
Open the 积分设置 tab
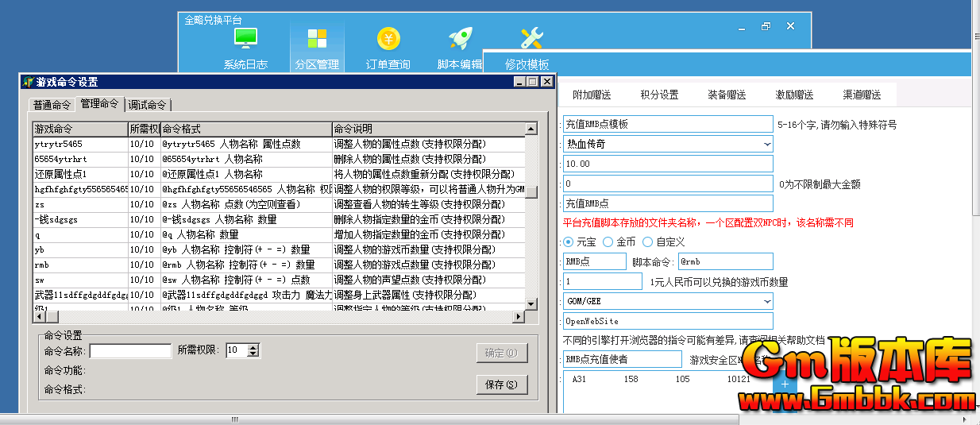click(x=659, y=95)
